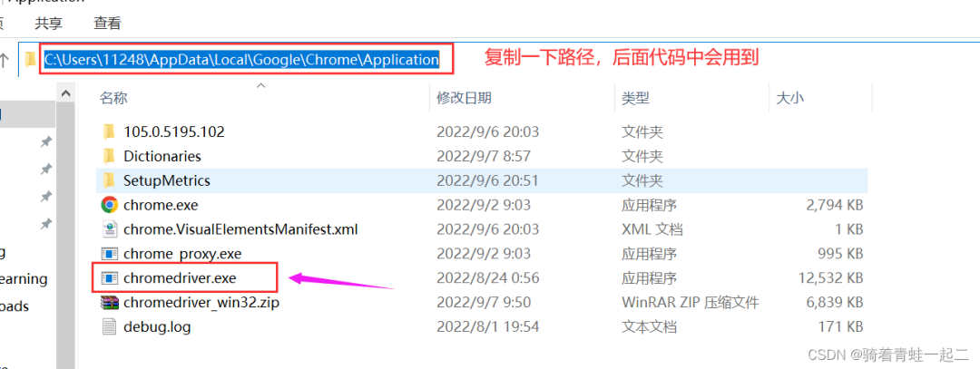Select the chrome_proxy.exe file name
This screenshot has height=369, width=980.
(182, 254)
